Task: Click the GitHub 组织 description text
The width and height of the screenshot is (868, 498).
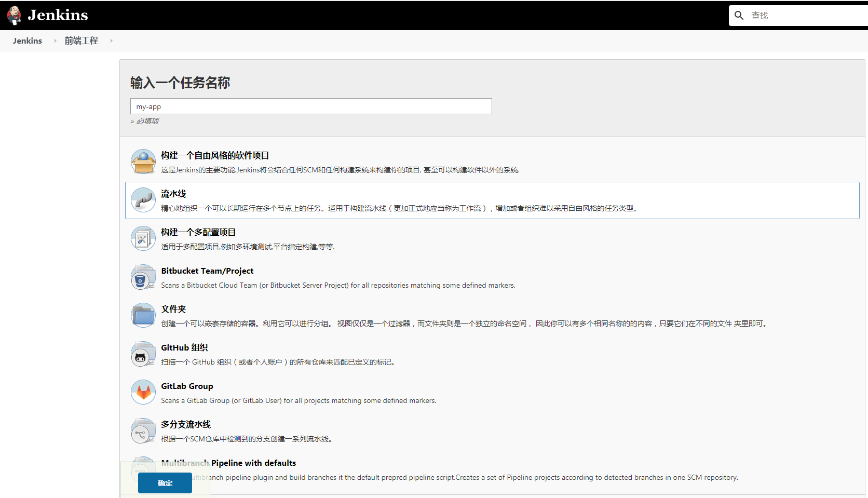Action: click(280, 362)
